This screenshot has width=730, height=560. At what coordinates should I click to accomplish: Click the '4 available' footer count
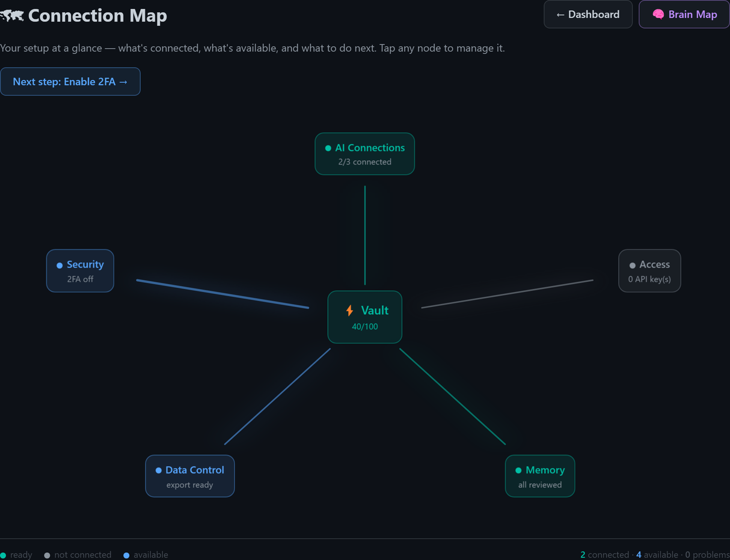pyautogui.click(x=658, y=555)
